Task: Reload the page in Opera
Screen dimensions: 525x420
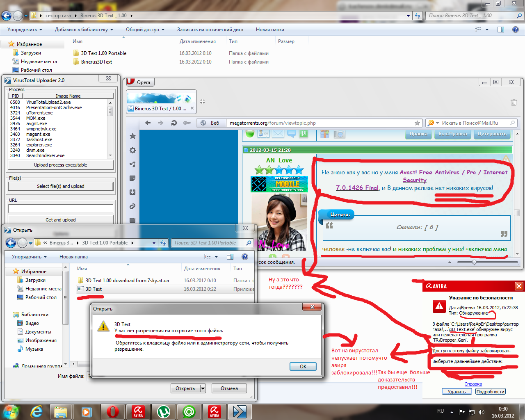Action: [x=174, y=123]
